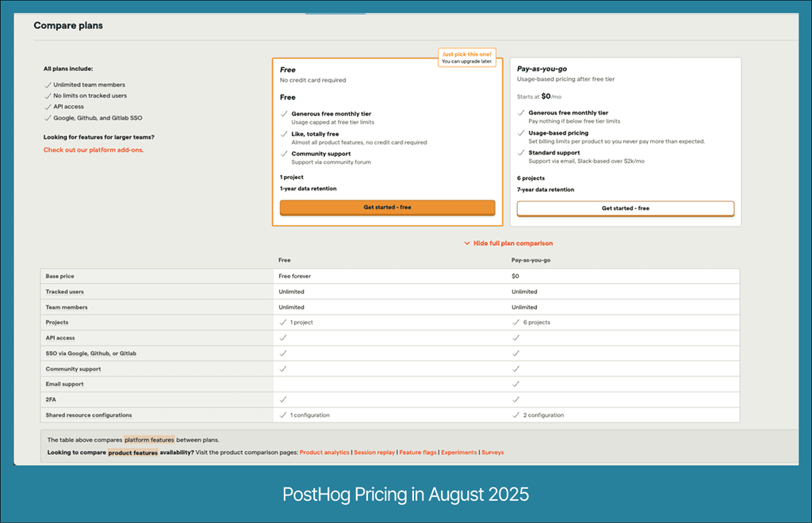Click Get started - free on the Free plan

tap(388, 208)
